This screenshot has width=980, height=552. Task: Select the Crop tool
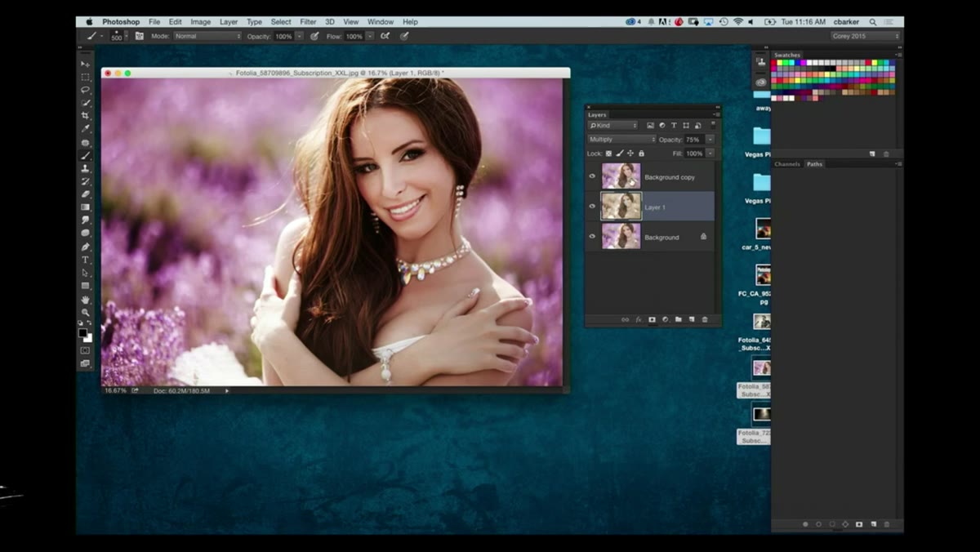pos(85,116)
